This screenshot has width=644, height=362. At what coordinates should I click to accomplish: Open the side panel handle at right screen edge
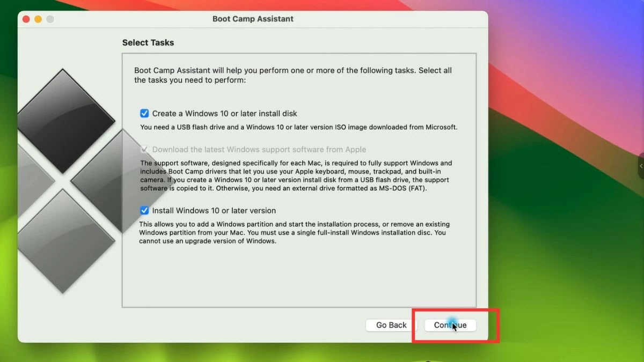point(641,166)
